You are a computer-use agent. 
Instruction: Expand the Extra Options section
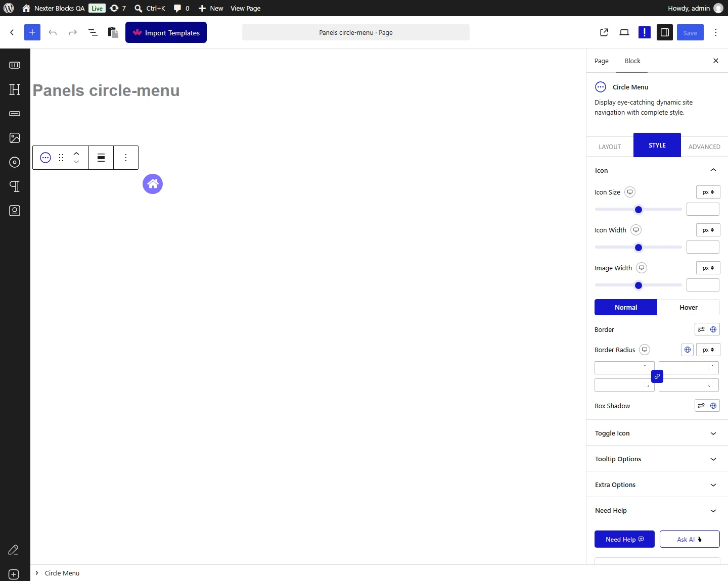pos(657,485)
